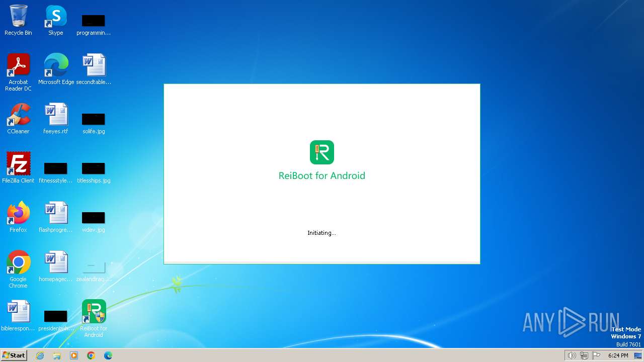Open CCleaner desktop shortcut

[x=18, y=119]
